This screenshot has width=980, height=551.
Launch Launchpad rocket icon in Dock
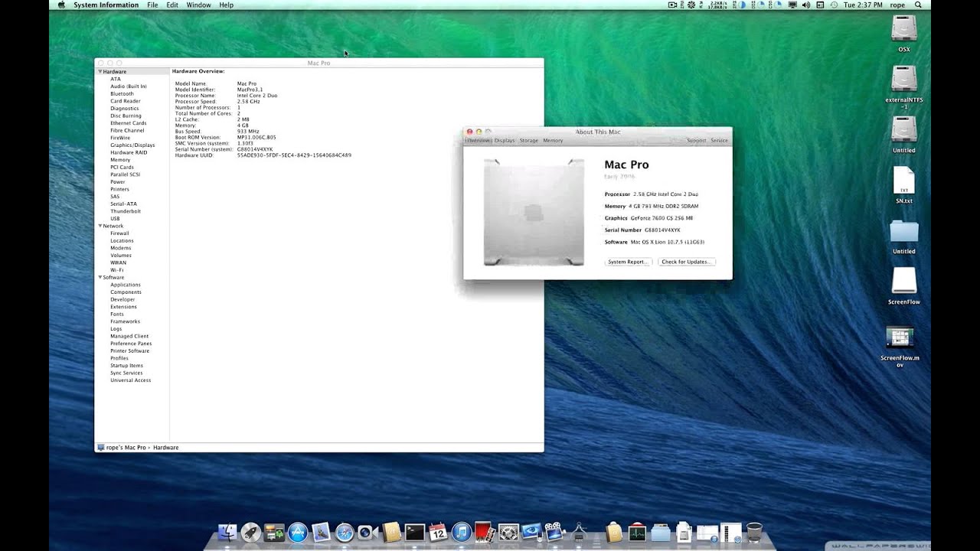(x=251, y=532)
